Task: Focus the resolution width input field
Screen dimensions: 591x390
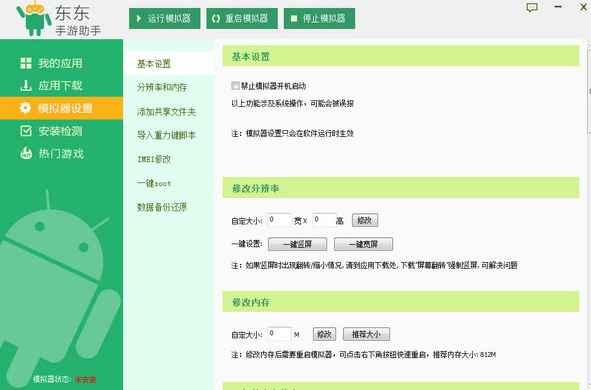Action: [x=279, y=220]
